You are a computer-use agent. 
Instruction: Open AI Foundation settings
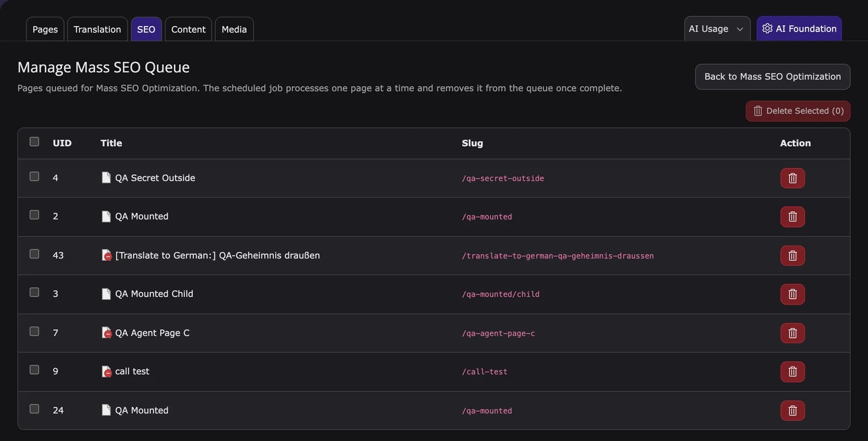point(799,29)
